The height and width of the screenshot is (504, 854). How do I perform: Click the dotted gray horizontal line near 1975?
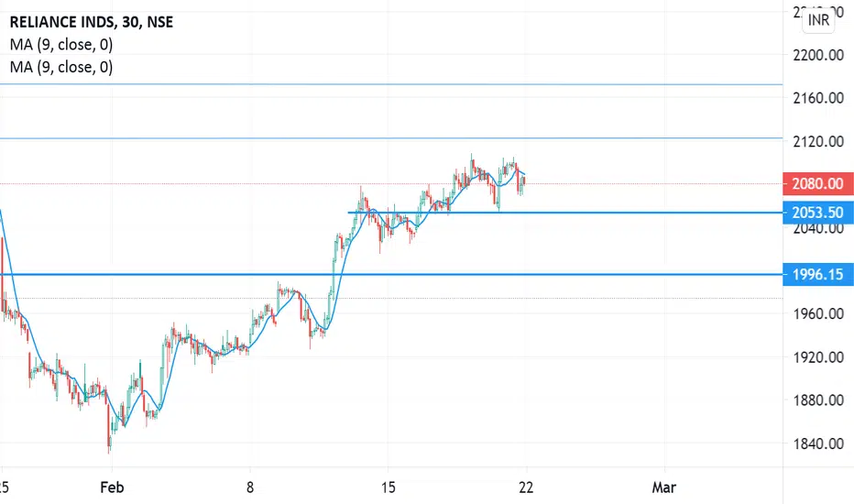click(391, 299)
